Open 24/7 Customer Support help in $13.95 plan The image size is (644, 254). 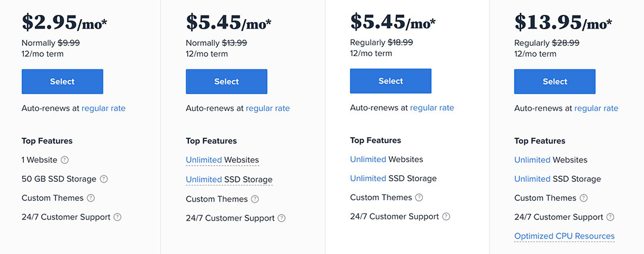click(610, 217)
